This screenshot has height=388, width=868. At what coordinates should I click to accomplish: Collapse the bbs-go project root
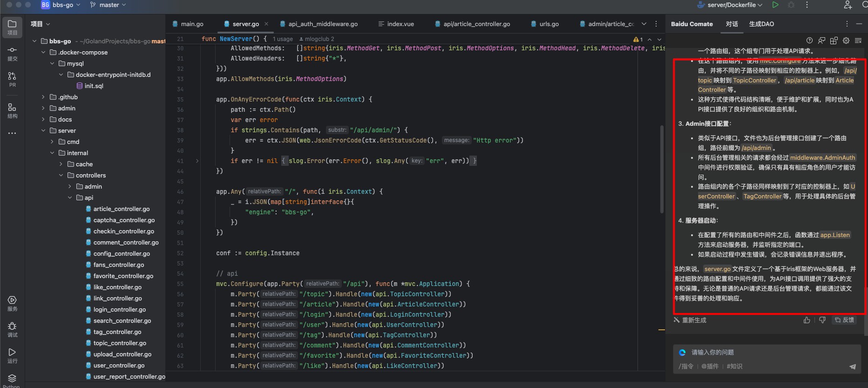coord(34,41)
